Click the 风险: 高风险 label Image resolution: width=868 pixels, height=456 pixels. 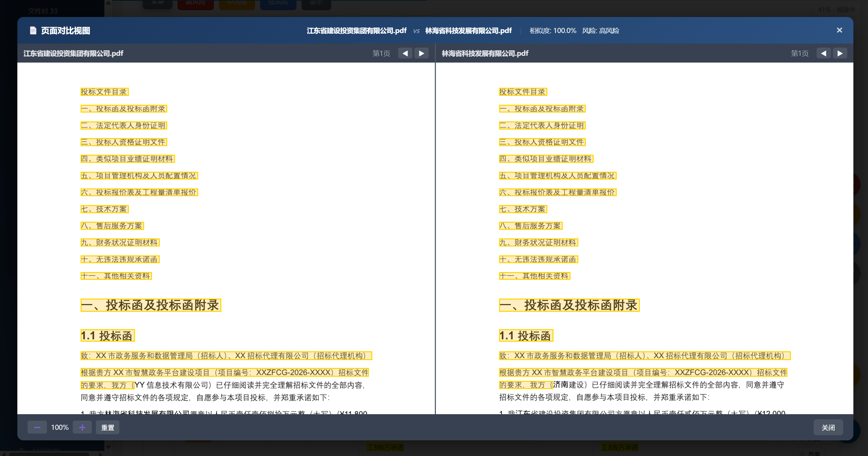pyautogui.click(x=600, y=31)
